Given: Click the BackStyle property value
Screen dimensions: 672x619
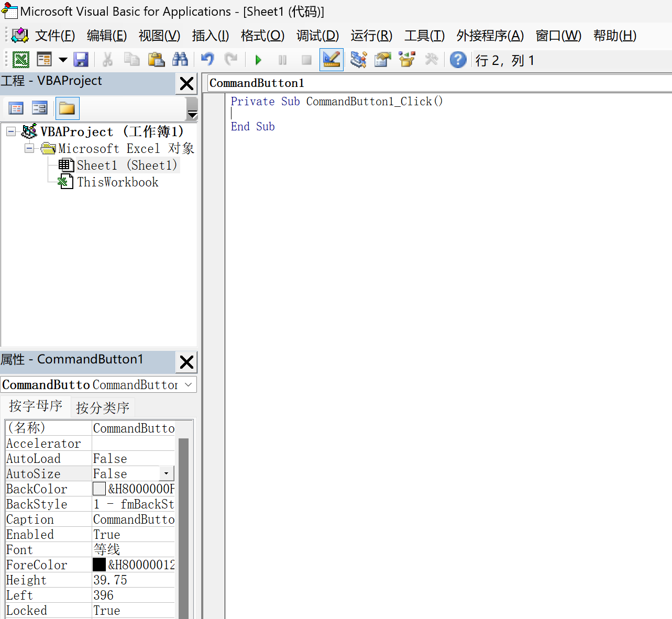Looking at the screenshot, I should 134,504.
